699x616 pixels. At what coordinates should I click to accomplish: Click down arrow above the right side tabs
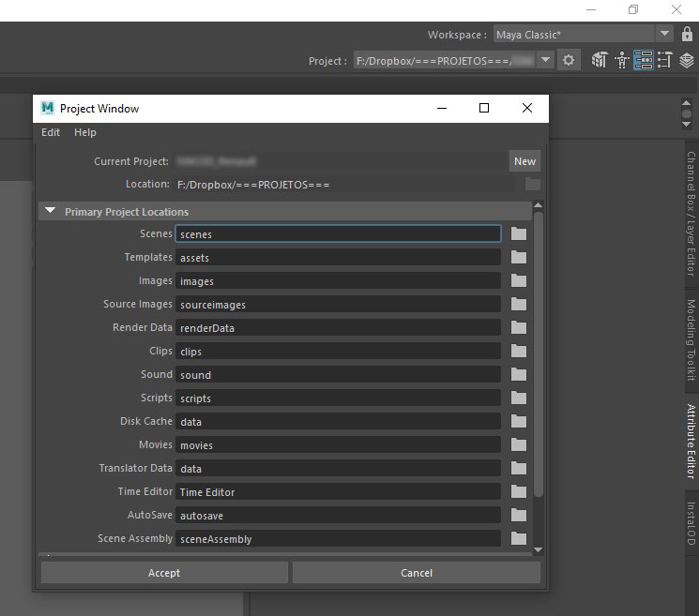(687, 125)
